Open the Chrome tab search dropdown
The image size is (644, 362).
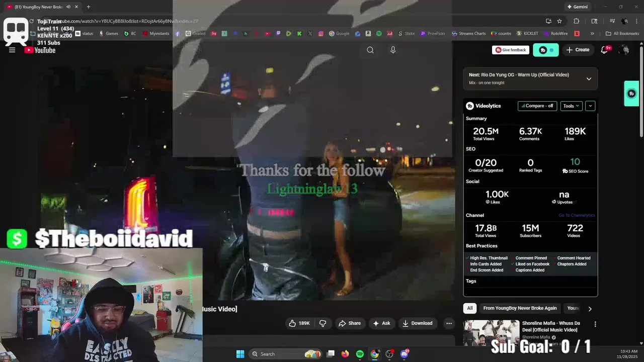pos(594,21)
